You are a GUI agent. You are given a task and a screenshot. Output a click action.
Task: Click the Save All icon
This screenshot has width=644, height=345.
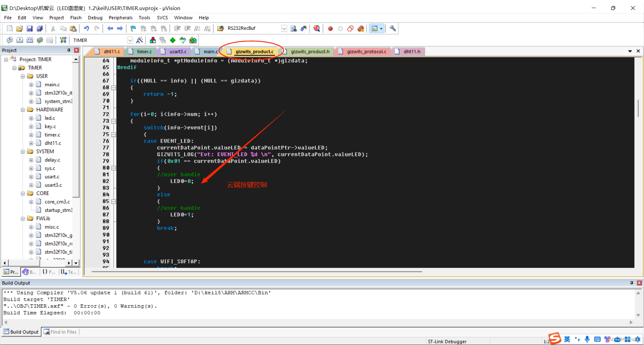pyautogui.click(x=40, y=28)
